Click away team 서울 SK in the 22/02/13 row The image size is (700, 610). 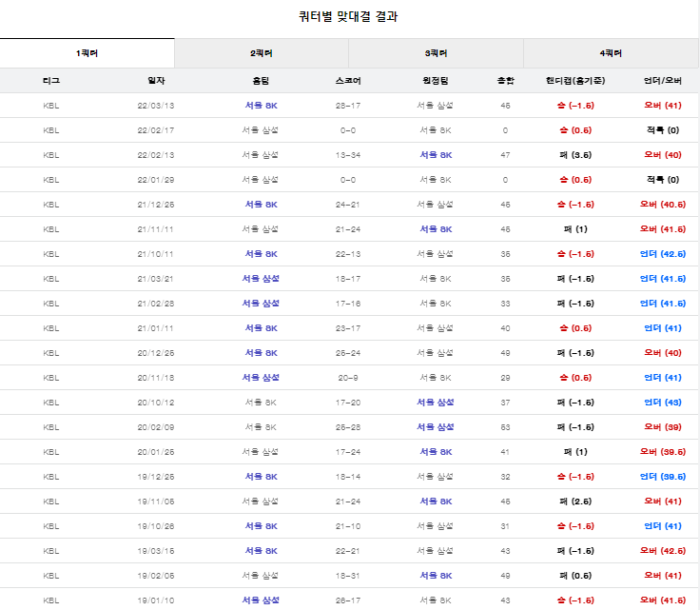click(436, 155)
